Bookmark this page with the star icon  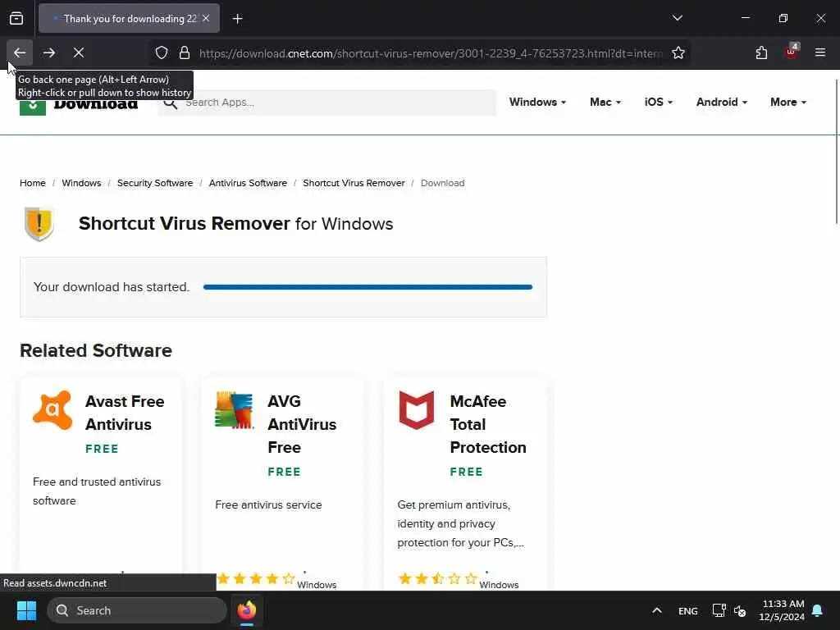click(678, 53)
